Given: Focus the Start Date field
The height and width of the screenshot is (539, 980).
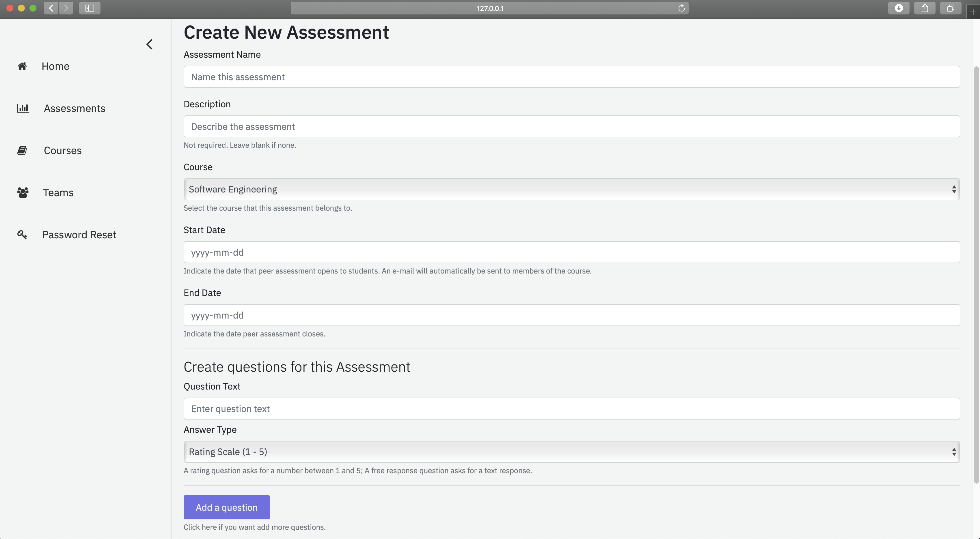Looking at the screenshot, I should pyautogui.click(x=571, y=252).
